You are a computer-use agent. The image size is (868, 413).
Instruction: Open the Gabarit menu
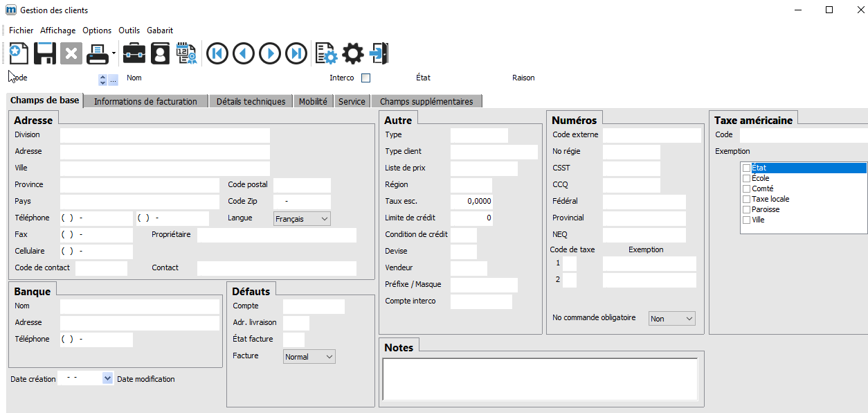pos(160,30)
